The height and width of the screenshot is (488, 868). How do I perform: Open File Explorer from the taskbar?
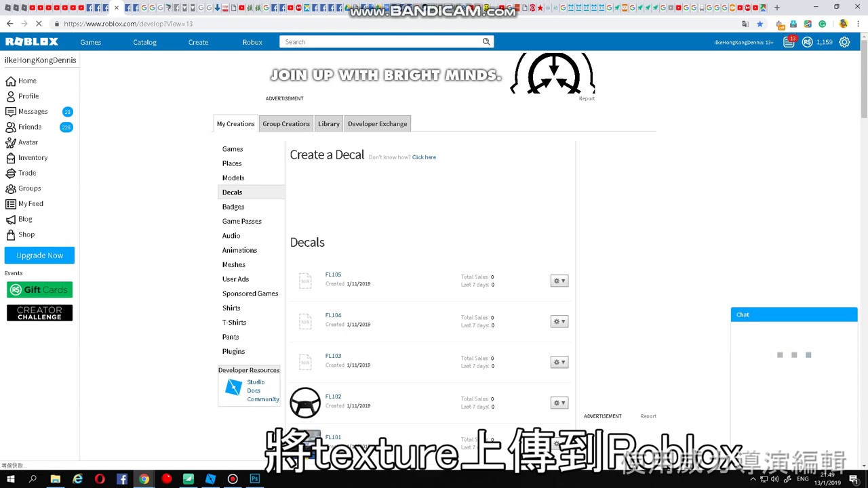[56, 479]
